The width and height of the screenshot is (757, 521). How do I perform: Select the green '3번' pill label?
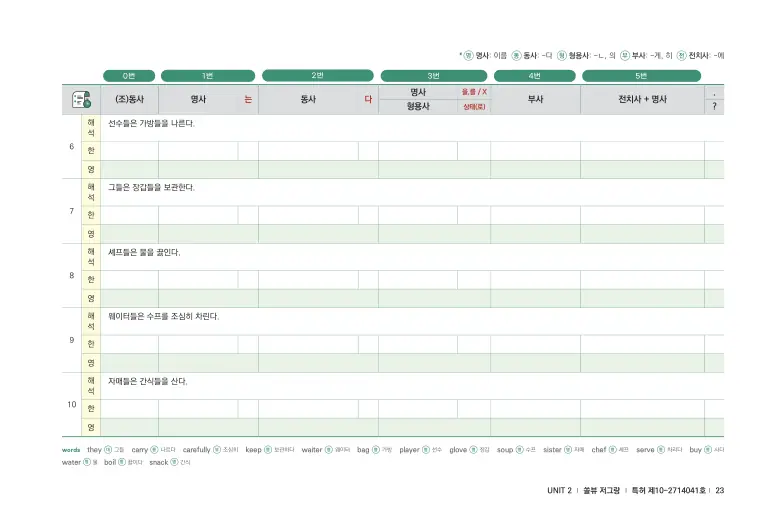[434, 76]
